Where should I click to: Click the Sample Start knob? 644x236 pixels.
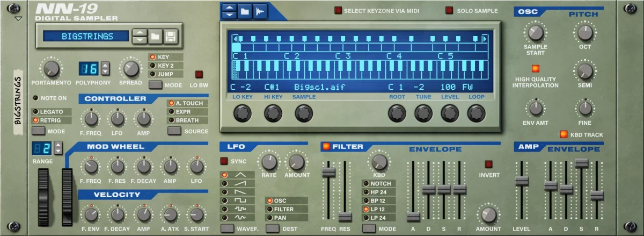tap(536, 32)
